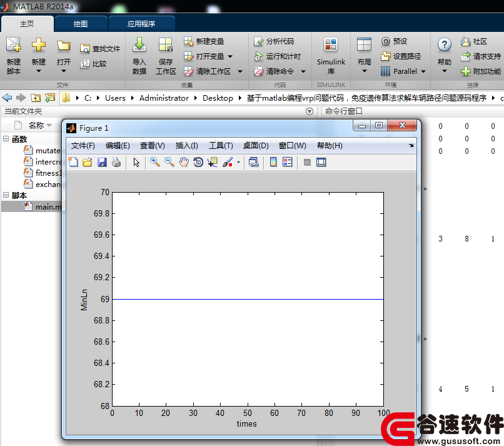
Task: Click Desktop in the address path
Action: point(218,98)
